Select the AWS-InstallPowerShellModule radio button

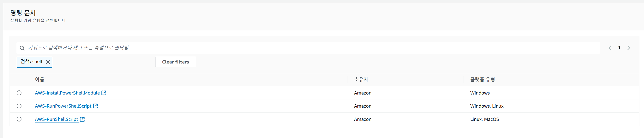click(x=19, y=93)
